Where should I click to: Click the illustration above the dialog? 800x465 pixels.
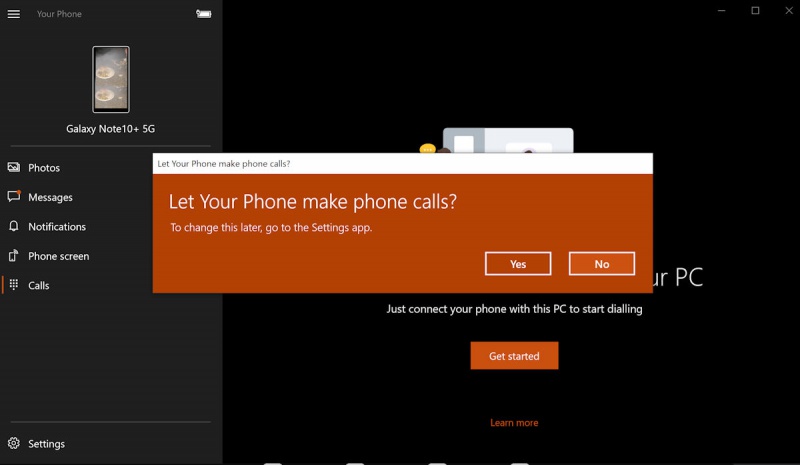(x=507, y=140)
